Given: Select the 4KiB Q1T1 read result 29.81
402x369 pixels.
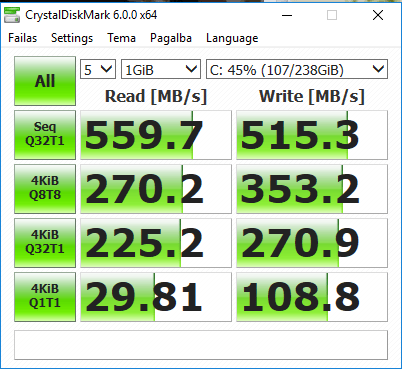Looking at the screenshot, I should pyautogui.click(x=156, y=297).
